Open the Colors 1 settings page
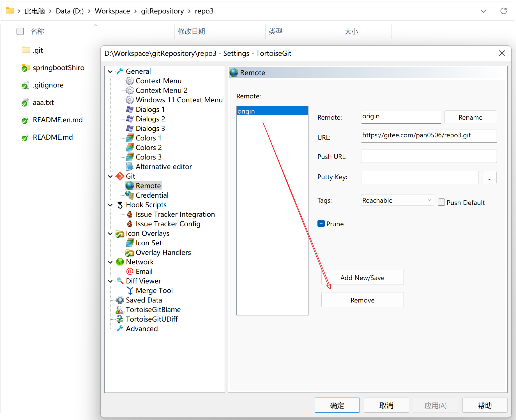Screen dimensions: 516x420 click(x=148, y=138)
